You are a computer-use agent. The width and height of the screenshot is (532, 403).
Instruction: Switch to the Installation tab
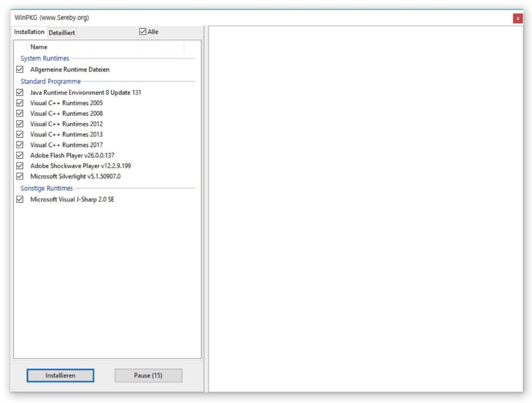[29, 32]
